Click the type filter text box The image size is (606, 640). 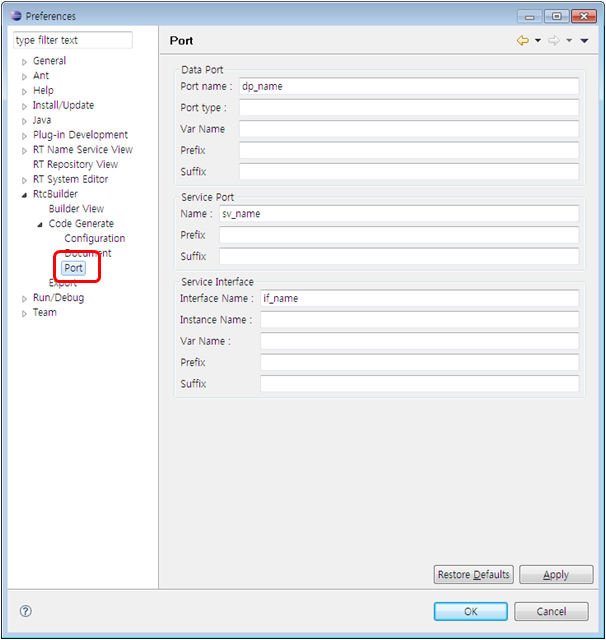[x=72, y=40]
